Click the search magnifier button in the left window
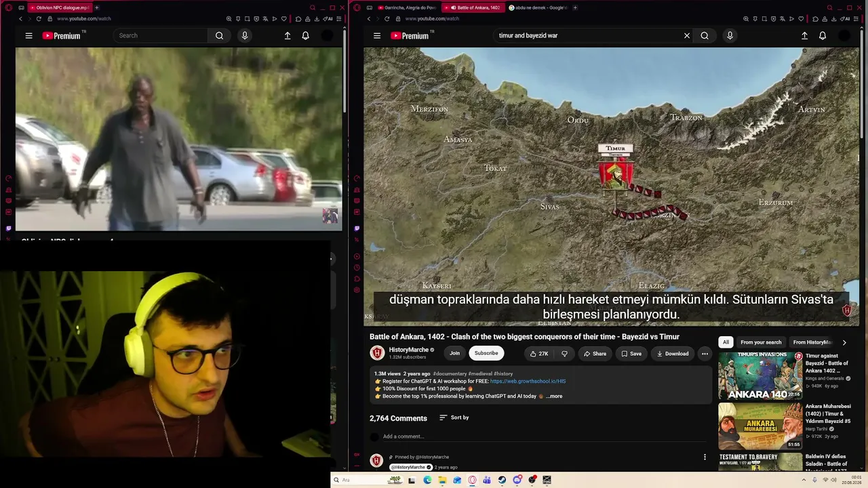 tap(219, 36)
